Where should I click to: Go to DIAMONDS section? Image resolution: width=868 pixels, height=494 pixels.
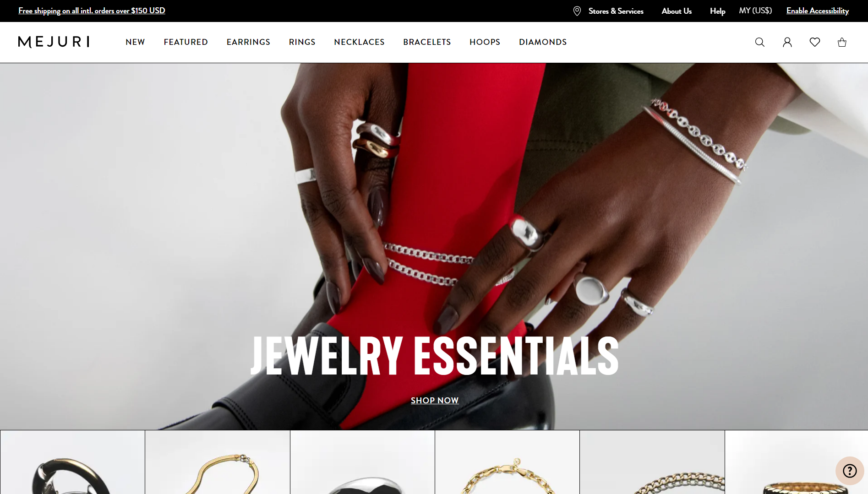(543, 42)
